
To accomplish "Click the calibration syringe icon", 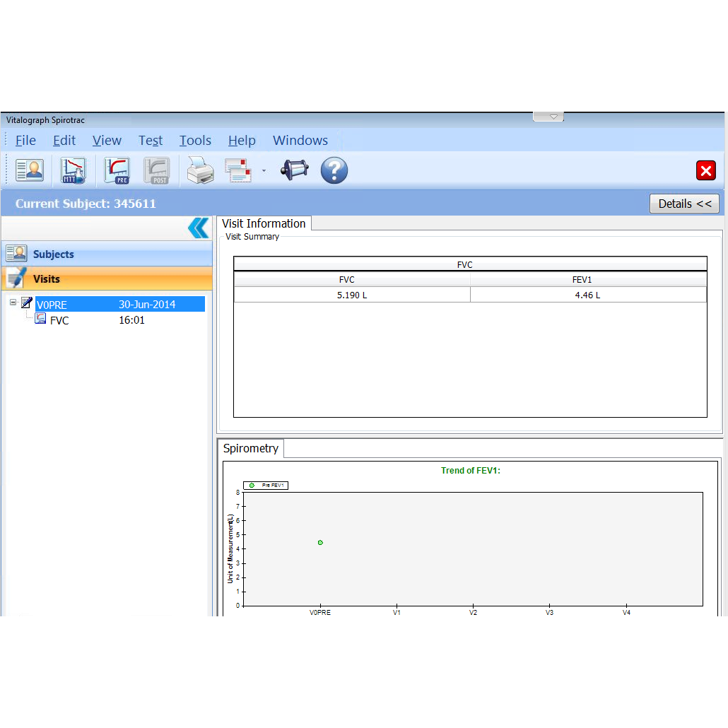I will (x=294, y=170).
